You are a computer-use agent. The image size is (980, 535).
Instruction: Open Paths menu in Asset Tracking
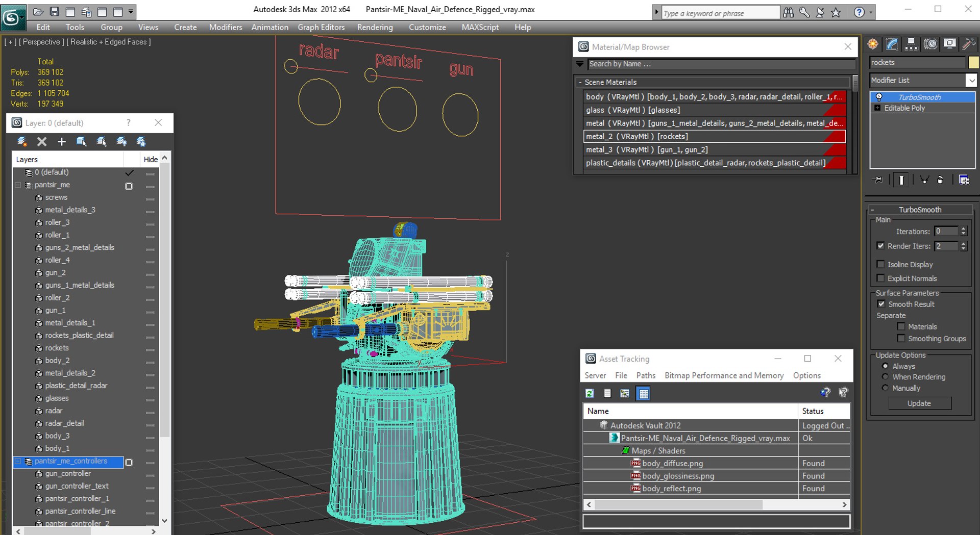(x=646, y=375)
